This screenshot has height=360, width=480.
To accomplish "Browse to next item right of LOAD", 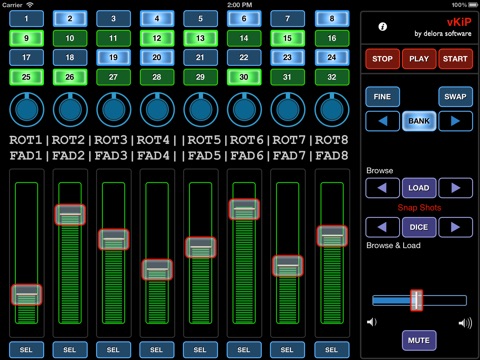I will (455, 188).
